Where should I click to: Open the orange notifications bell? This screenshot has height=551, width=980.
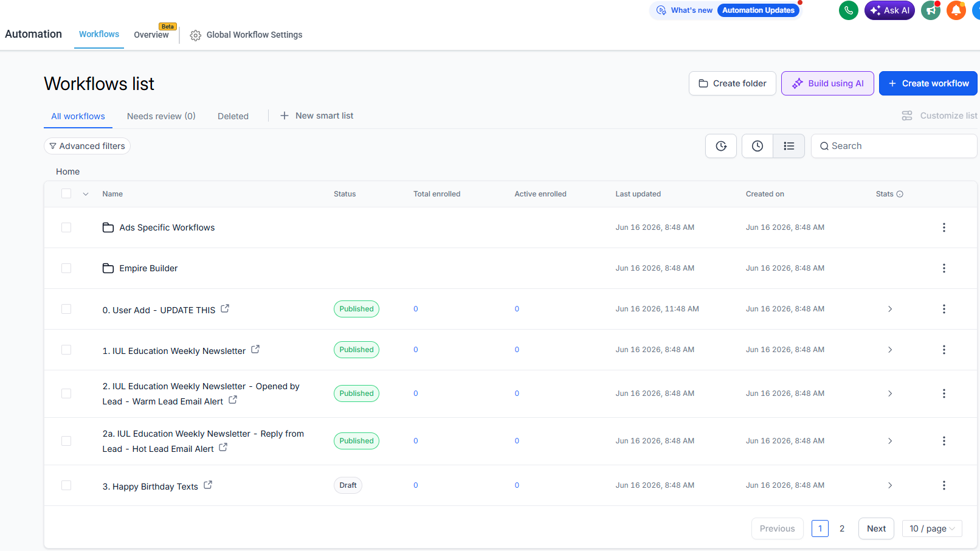click(956, 10)
